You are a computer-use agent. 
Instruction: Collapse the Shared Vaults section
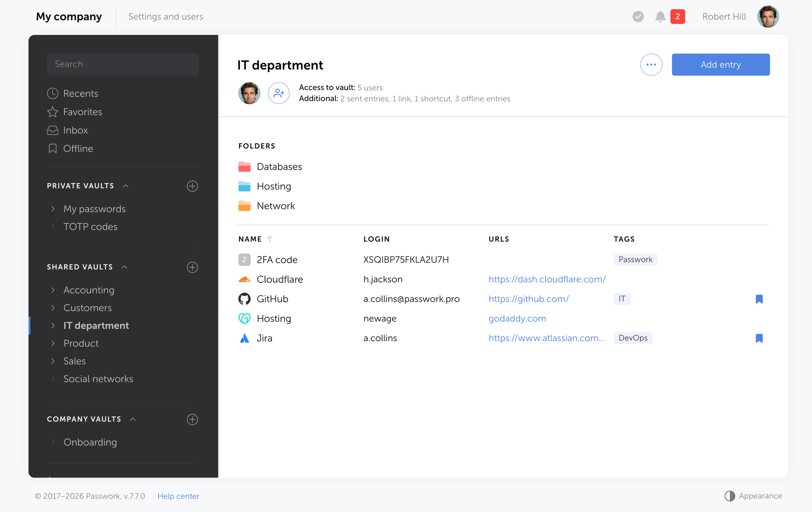click(x=125, y=267)
